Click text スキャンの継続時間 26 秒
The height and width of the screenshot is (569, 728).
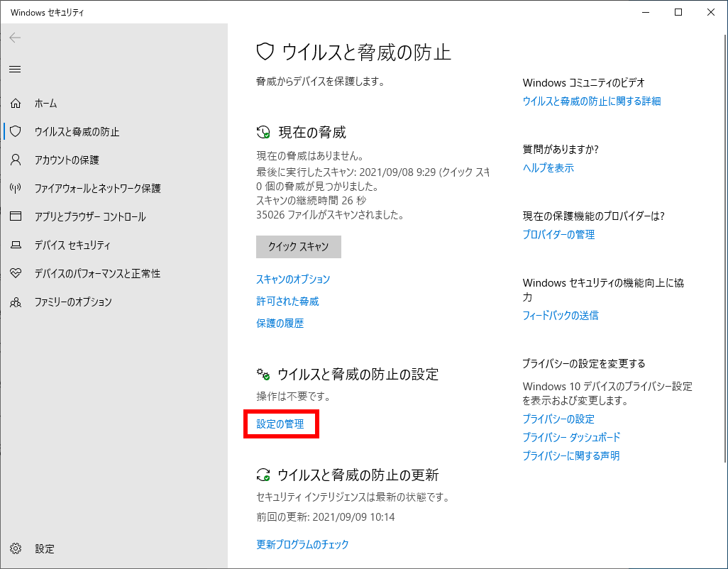click(311, 201)
